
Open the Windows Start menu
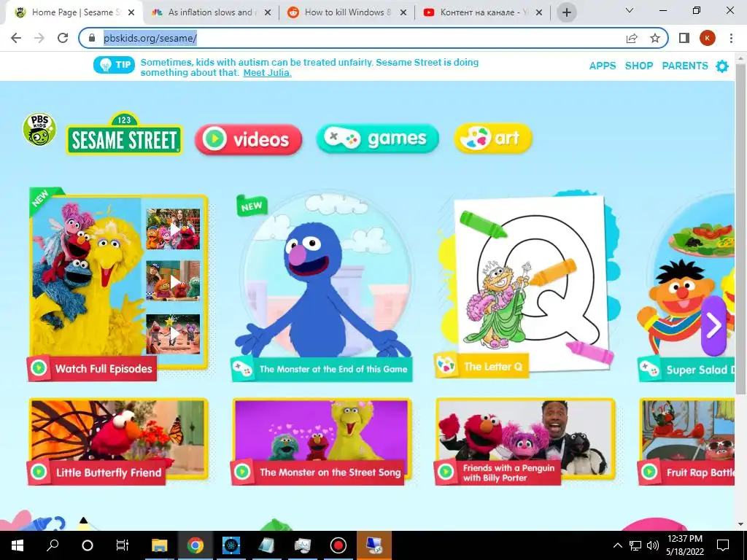click(18, 545)
